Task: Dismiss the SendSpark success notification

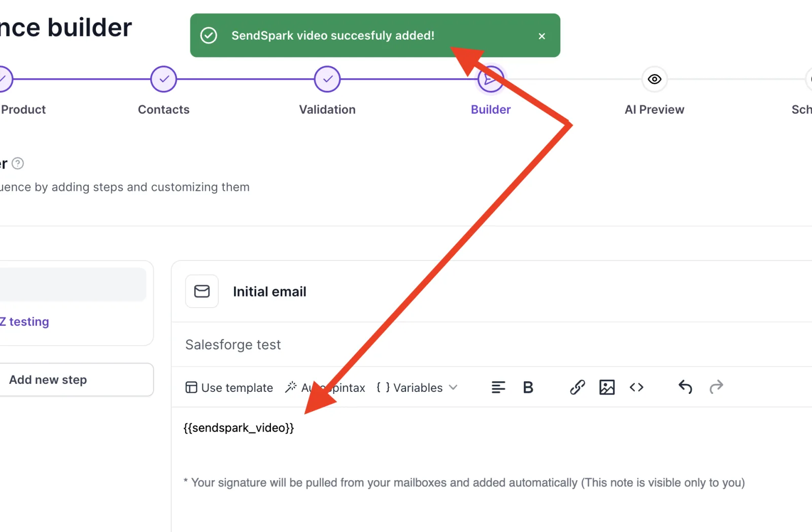Action: (542, 36)
